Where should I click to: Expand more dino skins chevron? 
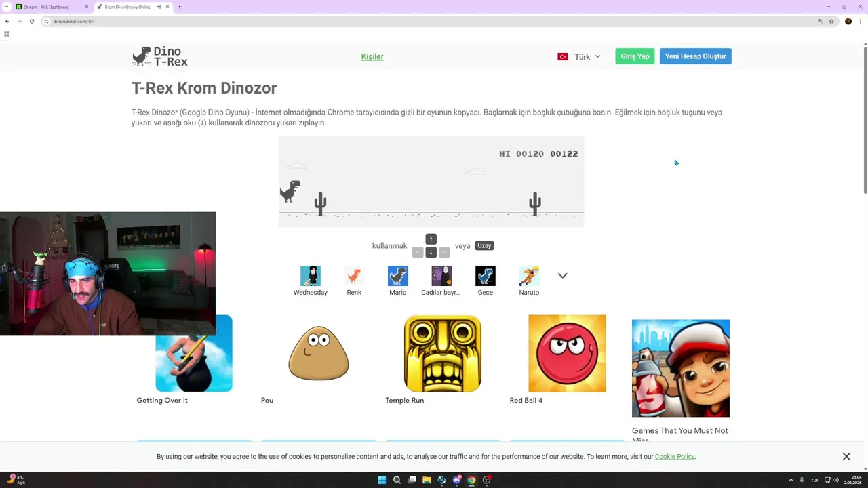tap(562, 275)
